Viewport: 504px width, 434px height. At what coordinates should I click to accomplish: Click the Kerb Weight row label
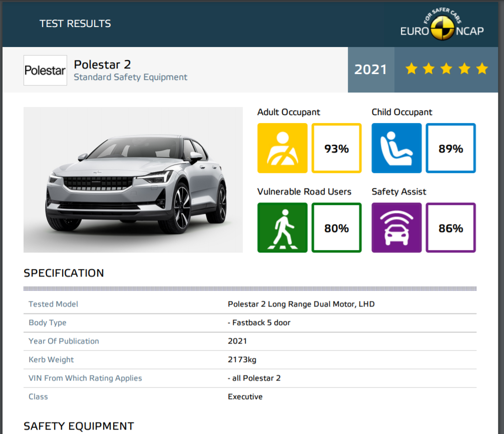pos(51,359)
